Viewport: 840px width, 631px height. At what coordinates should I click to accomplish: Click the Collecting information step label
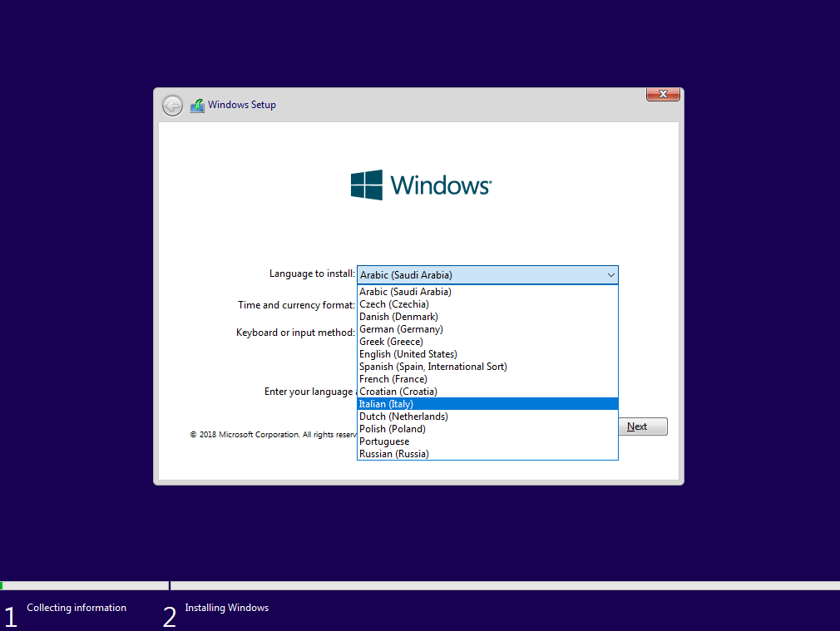[77, 608]
